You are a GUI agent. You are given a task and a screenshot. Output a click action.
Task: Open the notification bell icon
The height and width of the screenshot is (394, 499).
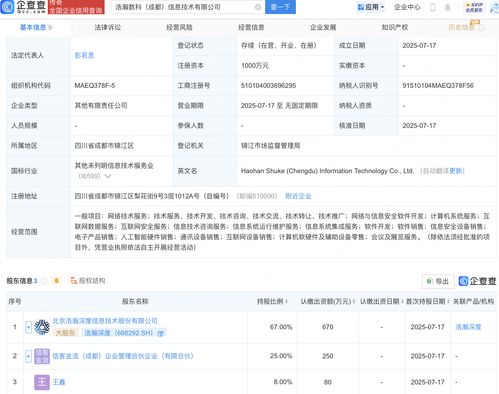(x=448, y=7)
